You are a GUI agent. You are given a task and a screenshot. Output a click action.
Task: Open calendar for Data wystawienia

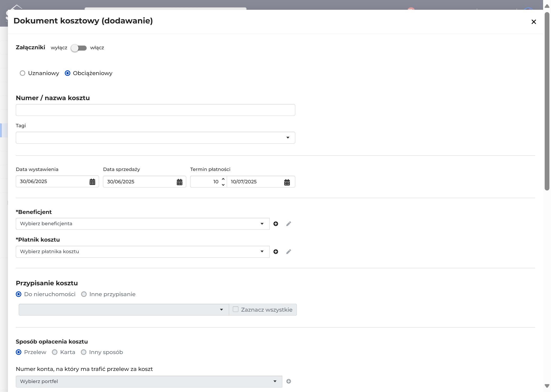[92, 182]
